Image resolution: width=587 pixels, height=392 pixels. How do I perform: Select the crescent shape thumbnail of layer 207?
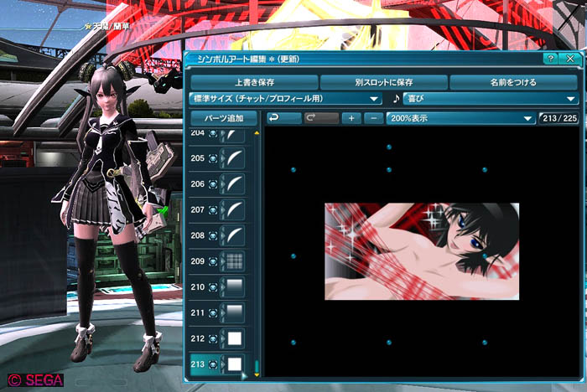coord(234,210)
